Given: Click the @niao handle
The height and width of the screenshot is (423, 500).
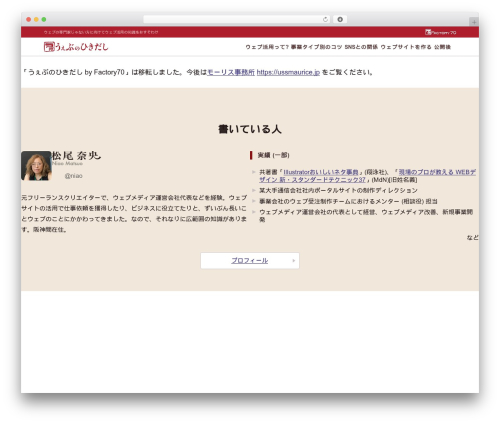Looking at the screenshot, I should [74, 176].
